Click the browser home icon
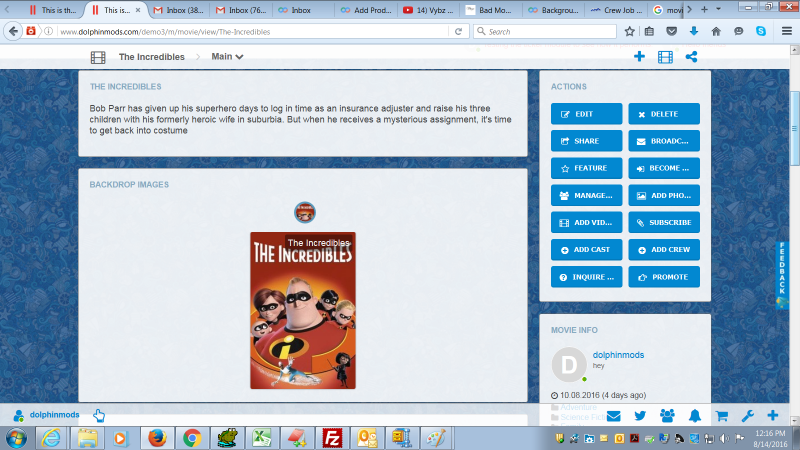Image resolution: width=800 pixels, height=450 pixels. pos(716,31)
